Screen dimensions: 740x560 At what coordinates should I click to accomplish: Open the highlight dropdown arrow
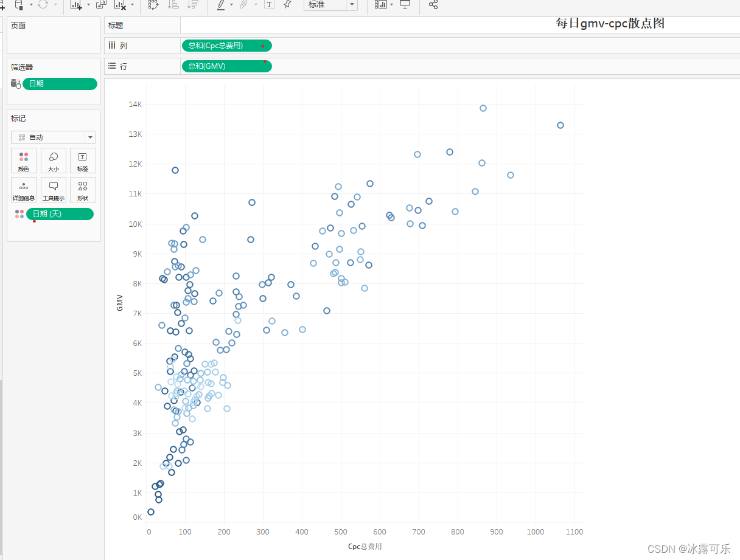pos(232,5)
